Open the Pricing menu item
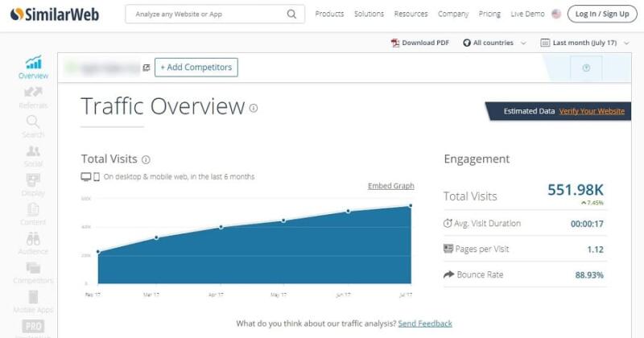The image size is (644, 338). coord(489,14)
